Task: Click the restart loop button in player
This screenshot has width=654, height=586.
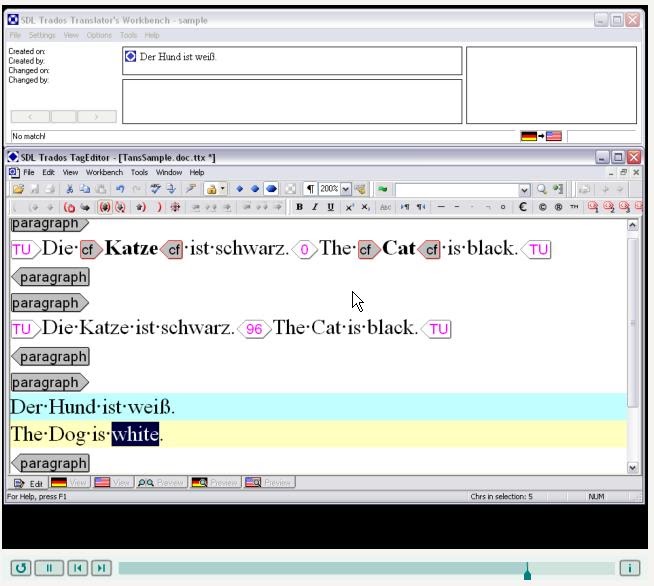Action: point(21,568)
